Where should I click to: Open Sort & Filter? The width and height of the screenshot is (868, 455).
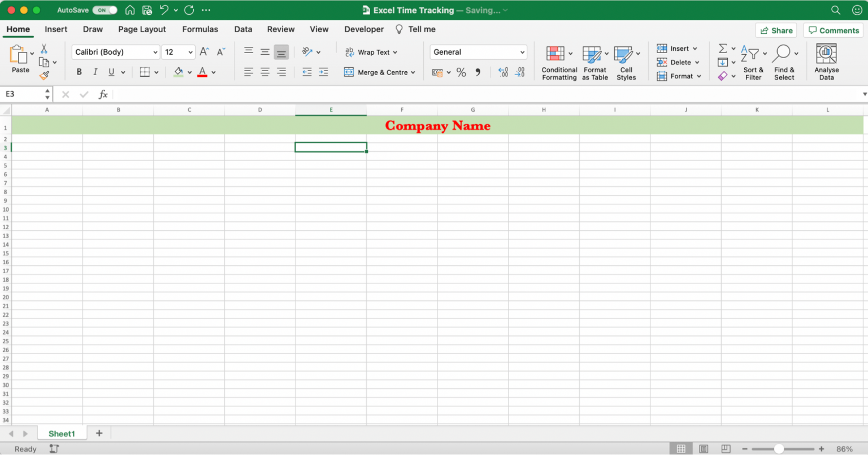pyautogui.click(x=753, y=61)
